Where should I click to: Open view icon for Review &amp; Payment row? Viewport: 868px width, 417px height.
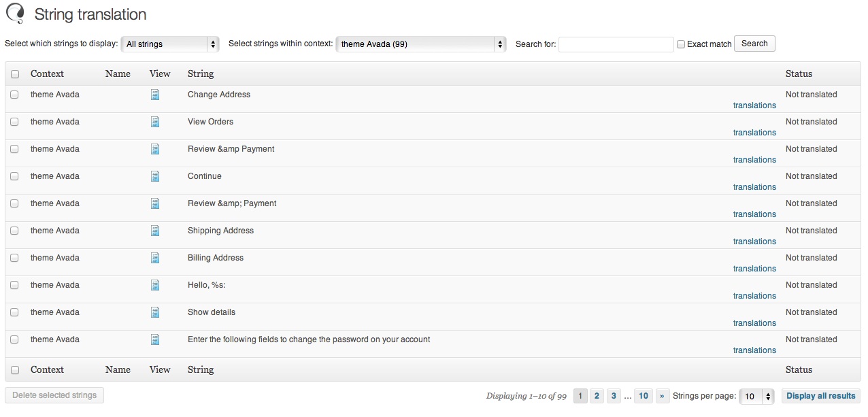coord(155,203)
